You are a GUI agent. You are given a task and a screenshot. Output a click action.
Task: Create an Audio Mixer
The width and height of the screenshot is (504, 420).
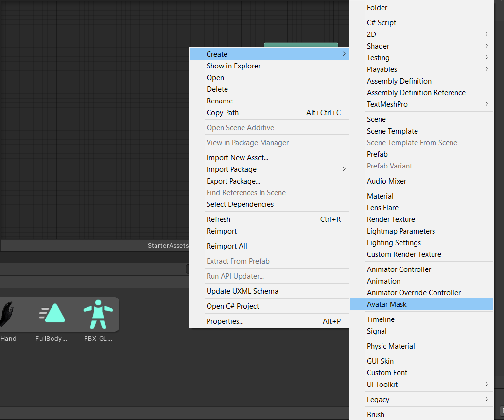421,181
